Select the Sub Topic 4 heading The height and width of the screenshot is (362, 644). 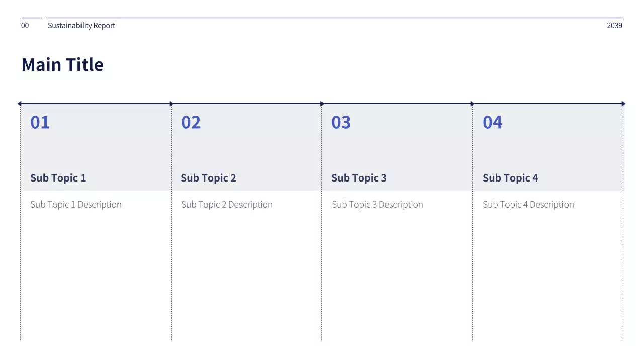click(510, 178)
